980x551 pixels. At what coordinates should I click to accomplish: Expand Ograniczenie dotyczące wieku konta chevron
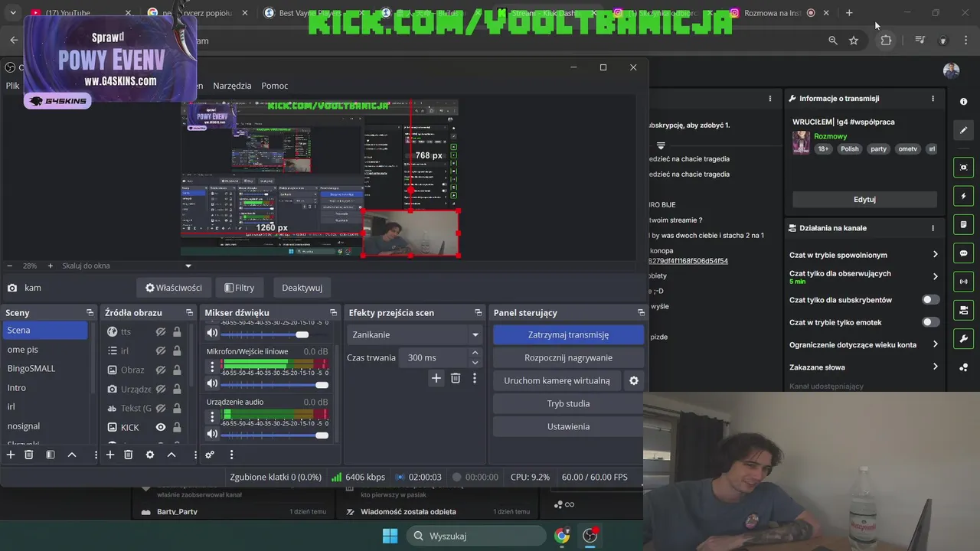pyautogui.click(x=935, y=344)
